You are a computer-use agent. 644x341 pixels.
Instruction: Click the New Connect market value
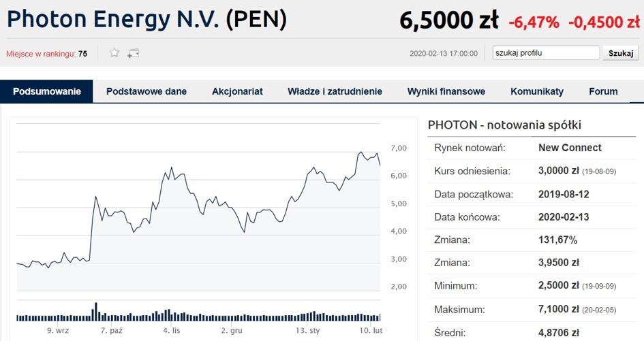tap(570, 148)
